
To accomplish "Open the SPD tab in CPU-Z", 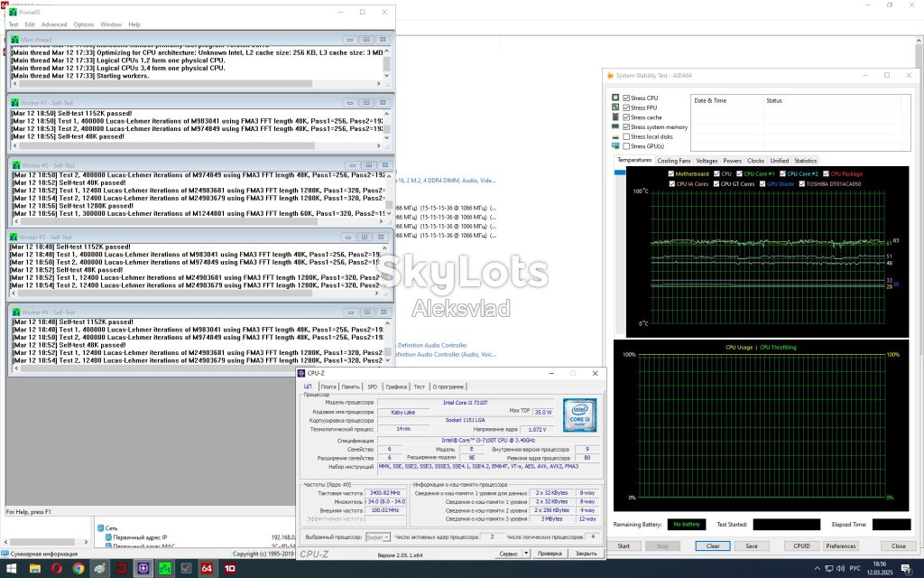I will (373, 387).
